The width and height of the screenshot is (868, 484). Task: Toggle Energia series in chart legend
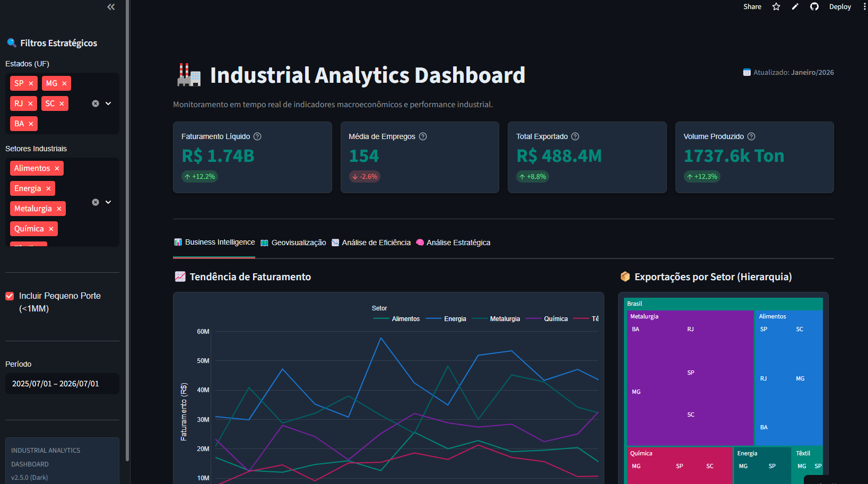pyautogui.click(x=446, y=319)
